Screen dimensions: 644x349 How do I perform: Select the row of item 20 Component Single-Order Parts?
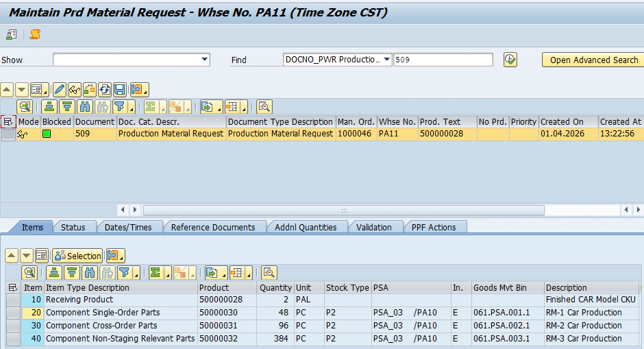(x=13, y=313)
